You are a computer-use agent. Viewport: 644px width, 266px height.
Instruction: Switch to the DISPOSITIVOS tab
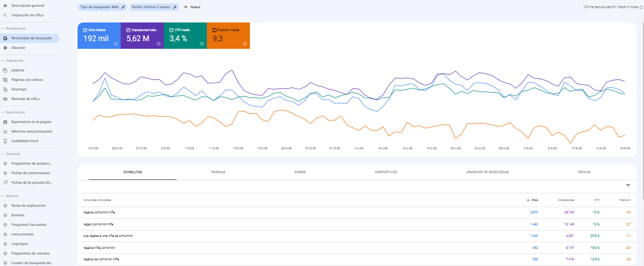[x=386, y=172]
